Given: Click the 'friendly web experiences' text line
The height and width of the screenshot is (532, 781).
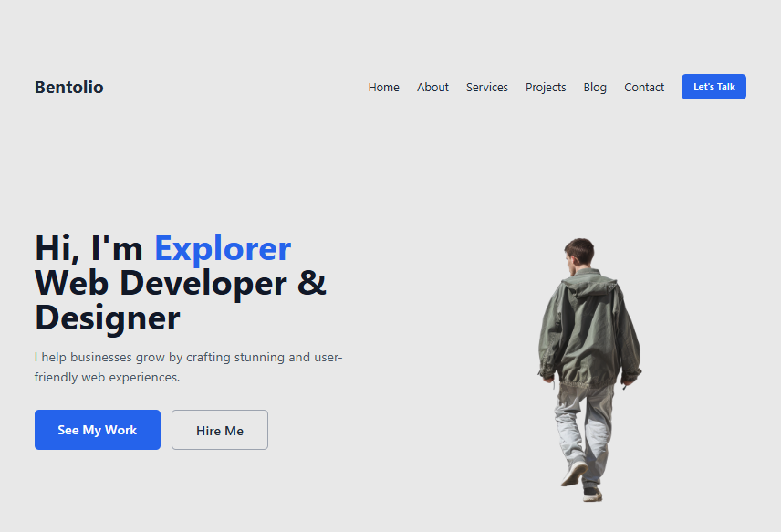Looking at the screenshot, I should pyautogui.click(x=107, y=377).
